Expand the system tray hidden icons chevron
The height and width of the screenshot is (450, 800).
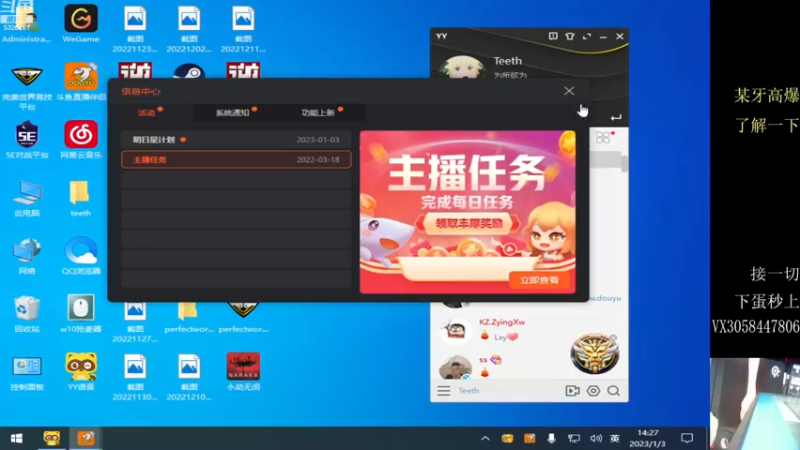(485, 438)
